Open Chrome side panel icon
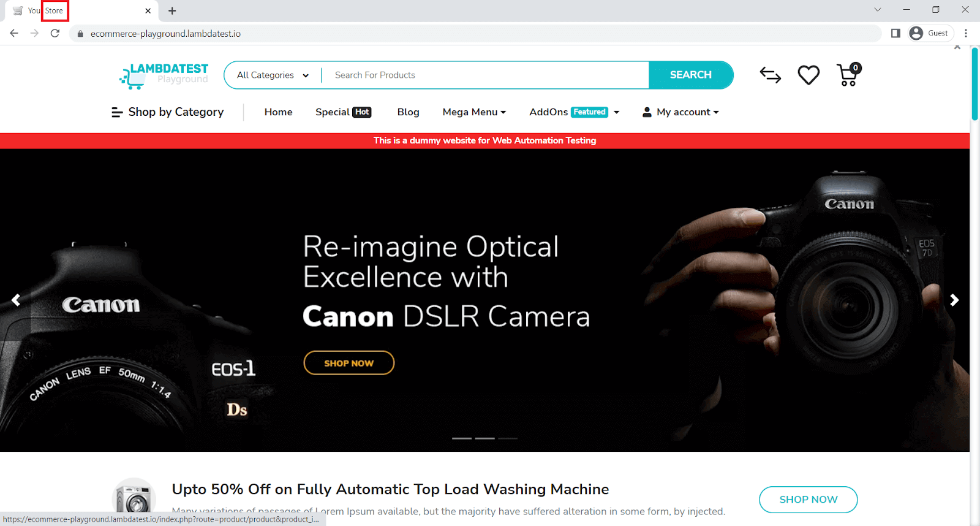 (x=895, y=33)
